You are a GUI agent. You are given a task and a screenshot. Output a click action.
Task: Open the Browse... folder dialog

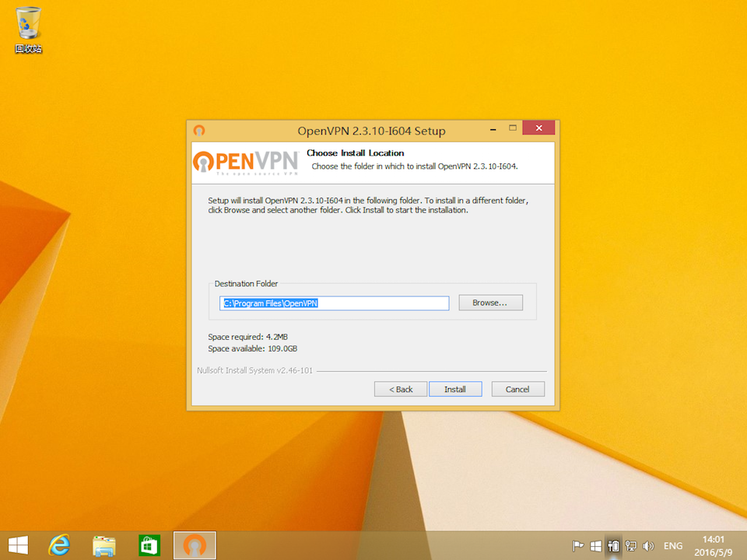coord(490,303)
